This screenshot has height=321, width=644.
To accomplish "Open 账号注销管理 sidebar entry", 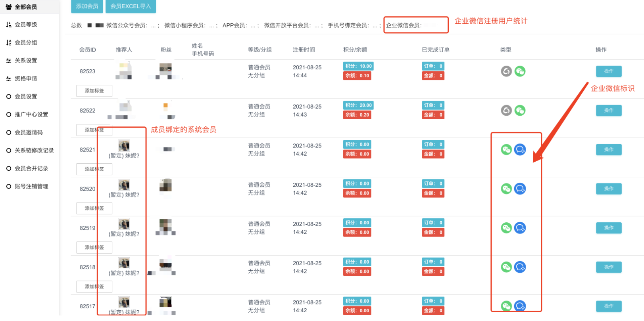I will 31,186.
